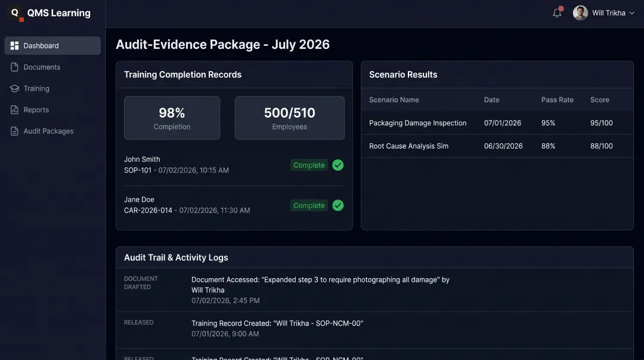Click the 88% pass rate cell
Viewport: 644px width, 360px height.
point(548,146)
